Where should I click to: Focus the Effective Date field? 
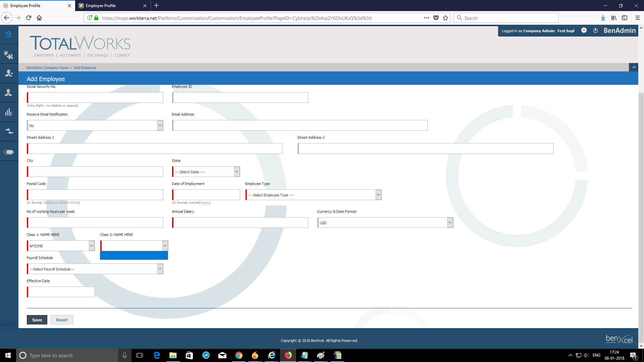click(x=61, y=292)
